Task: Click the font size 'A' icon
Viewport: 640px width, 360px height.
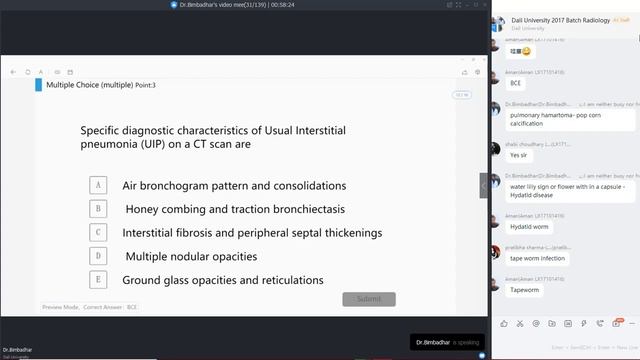Action: (x=41, y=72)
